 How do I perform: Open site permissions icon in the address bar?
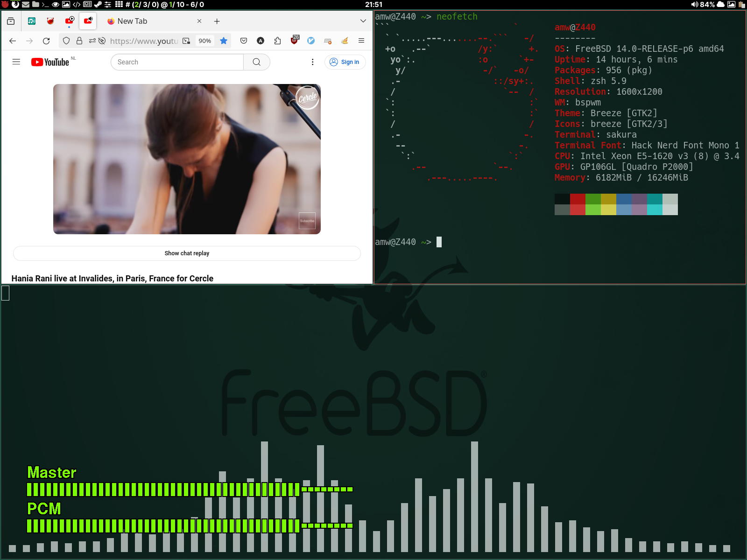pyautogui.click(x=92, y=41)
